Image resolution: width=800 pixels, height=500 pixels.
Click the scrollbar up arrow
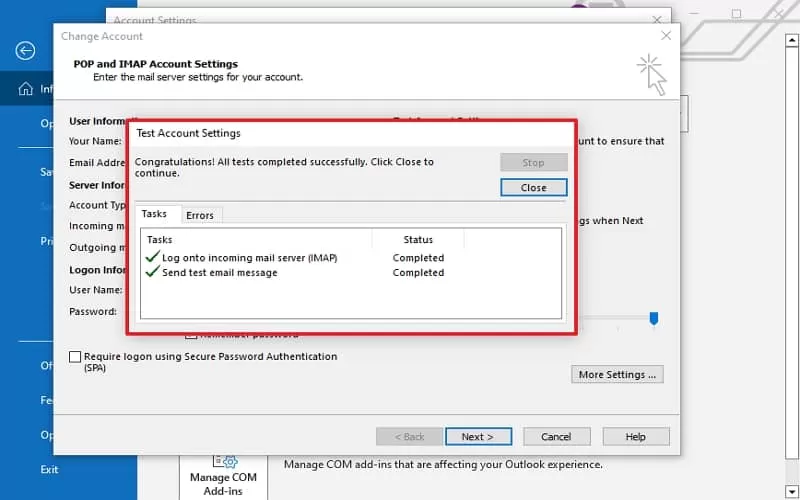pyautogui.click(x=792, y=40)
